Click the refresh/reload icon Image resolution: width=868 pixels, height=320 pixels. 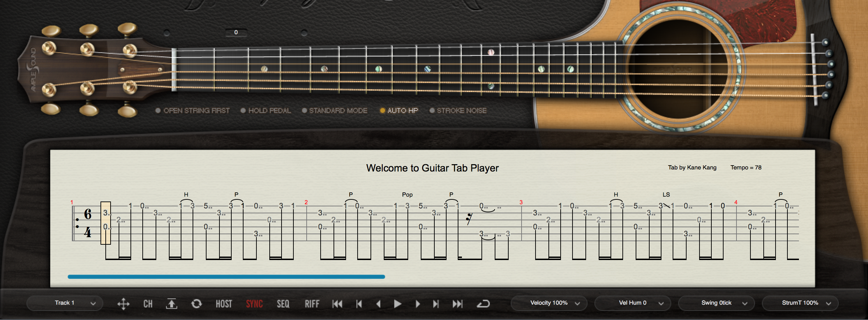pyautogui.click(x=196, y=303)
